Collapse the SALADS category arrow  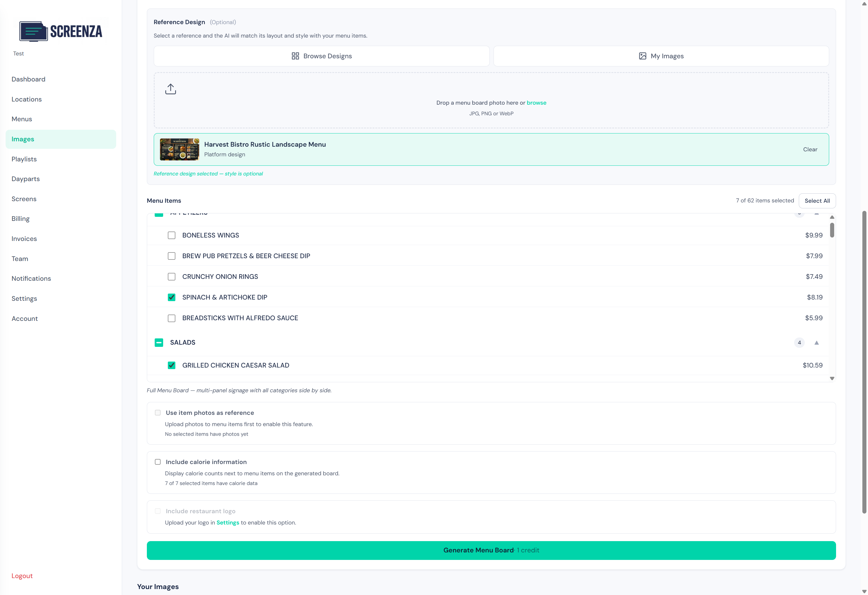[x=816, y=343]
